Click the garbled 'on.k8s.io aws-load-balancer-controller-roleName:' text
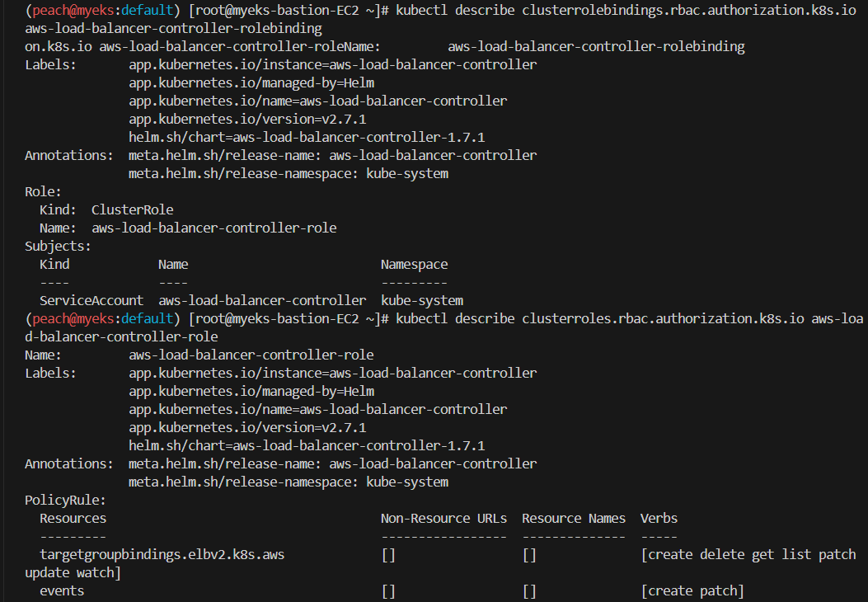Image resolution: width=868 pixels, height=602 pixels. 203,46
